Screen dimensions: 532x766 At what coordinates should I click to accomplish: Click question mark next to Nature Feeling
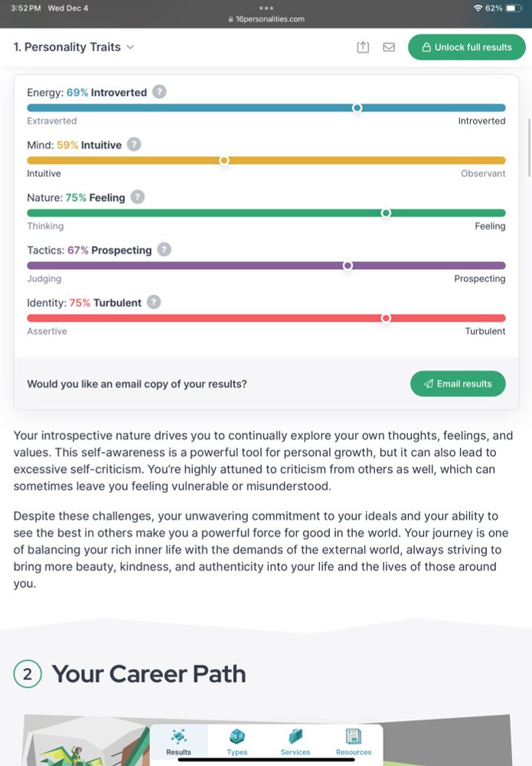point(137,197)
